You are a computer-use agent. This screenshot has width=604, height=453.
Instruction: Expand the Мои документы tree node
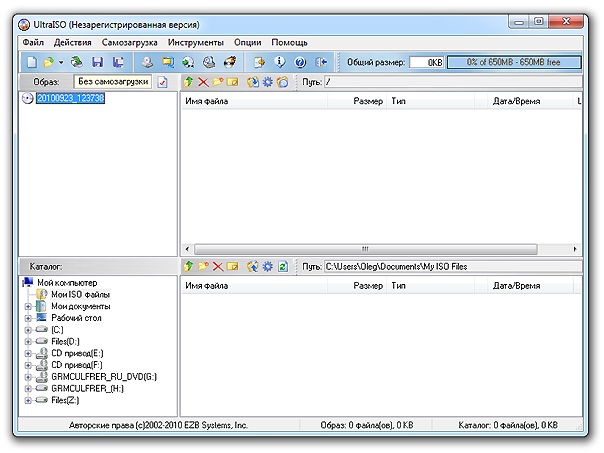tap(28, 307)
